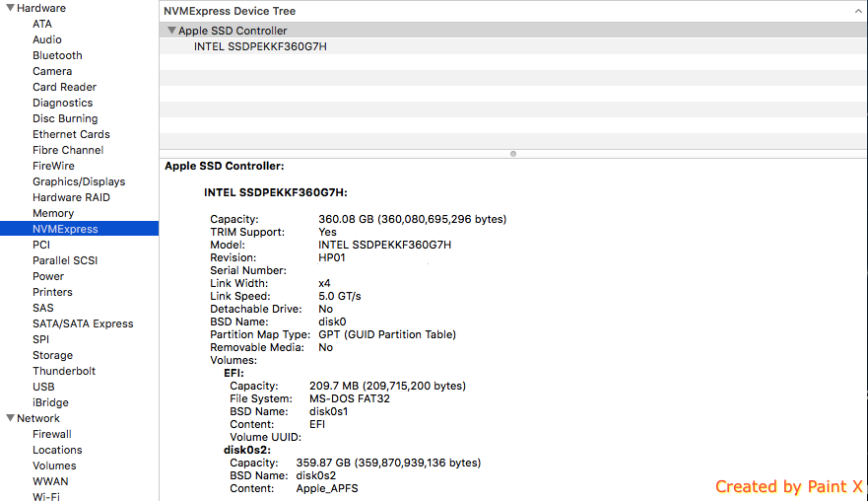Select Parallel SCSI in the sidebar
The height and width of the screenshot is (501, 868).
pos(65,260)
